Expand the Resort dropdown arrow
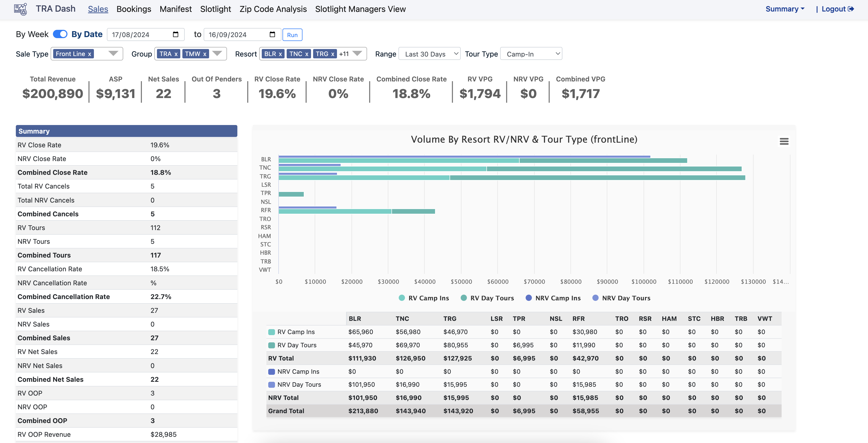This screenshot has width=868, height=443. point(357,54)
